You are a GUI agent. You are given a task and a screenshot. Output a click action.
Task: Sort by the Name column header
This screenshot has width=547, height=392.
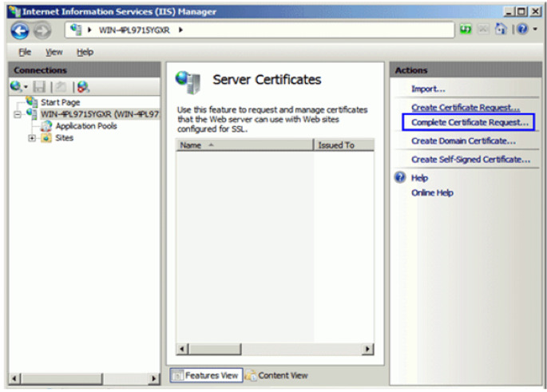point(244,145)
